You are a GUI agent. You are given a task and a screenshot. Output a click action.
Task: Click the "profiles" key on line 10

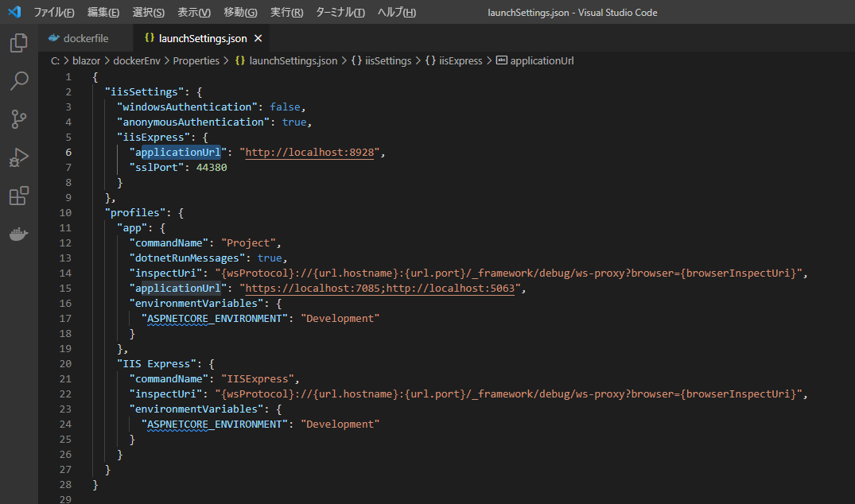point(135,213)
